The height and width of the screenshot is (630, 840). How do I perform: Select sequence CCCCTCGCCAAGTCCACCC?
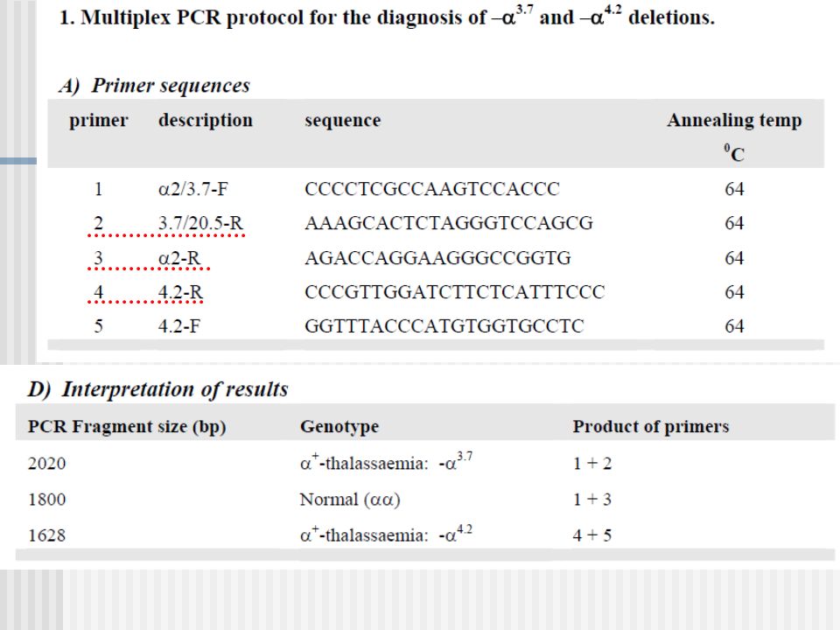(431, 189)
